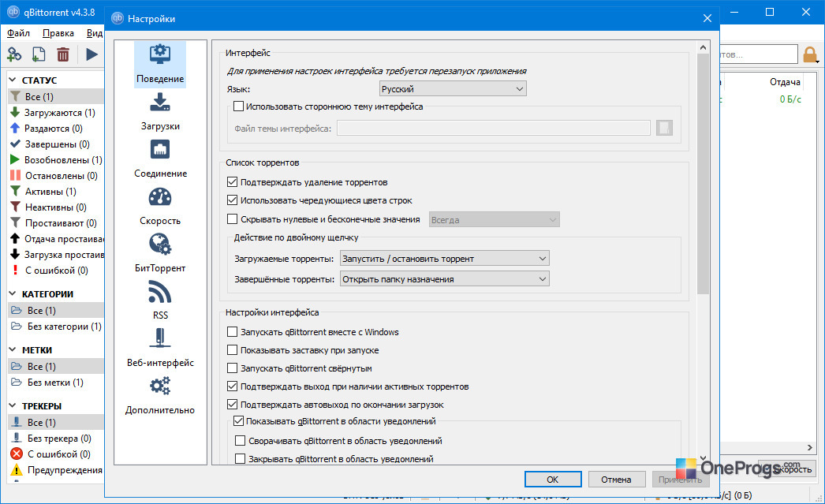The height and width of the screenshot is (504, 825).
Task: Select Возобновлены (1) status filter
Action: pos(56,160)
